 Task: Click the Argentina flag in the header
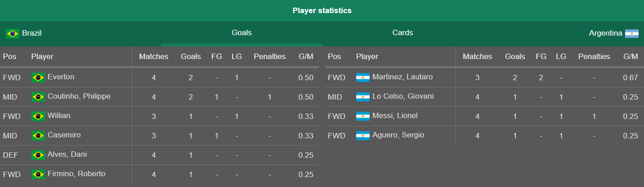632,33
